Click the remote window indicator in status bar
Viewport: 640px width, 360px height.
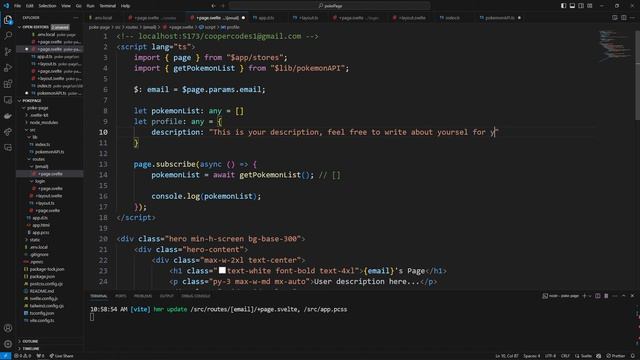[5, 356]
